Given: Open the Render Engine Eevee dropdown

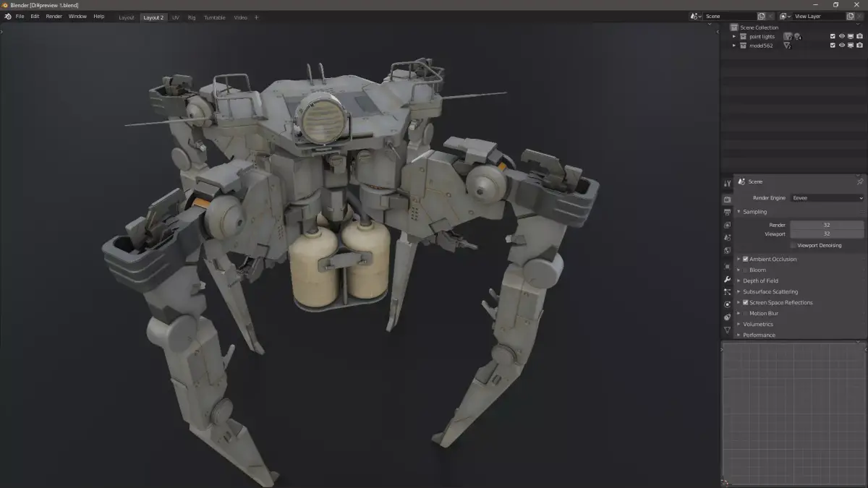Looking at the screenshot, I should (x=827, y=198).
